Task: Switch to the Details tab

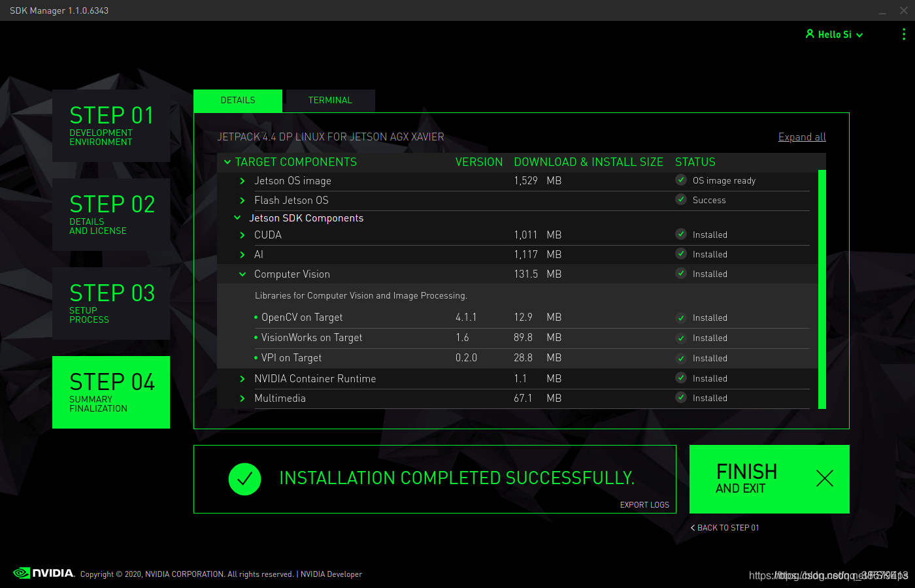Action: tap(238, 101)
